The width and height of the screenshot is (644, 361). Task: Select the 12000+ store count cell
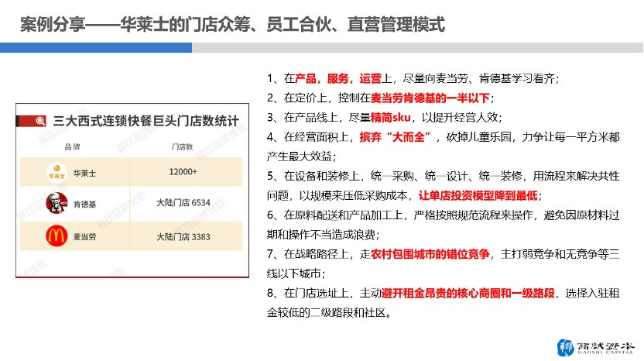(183, 172)
